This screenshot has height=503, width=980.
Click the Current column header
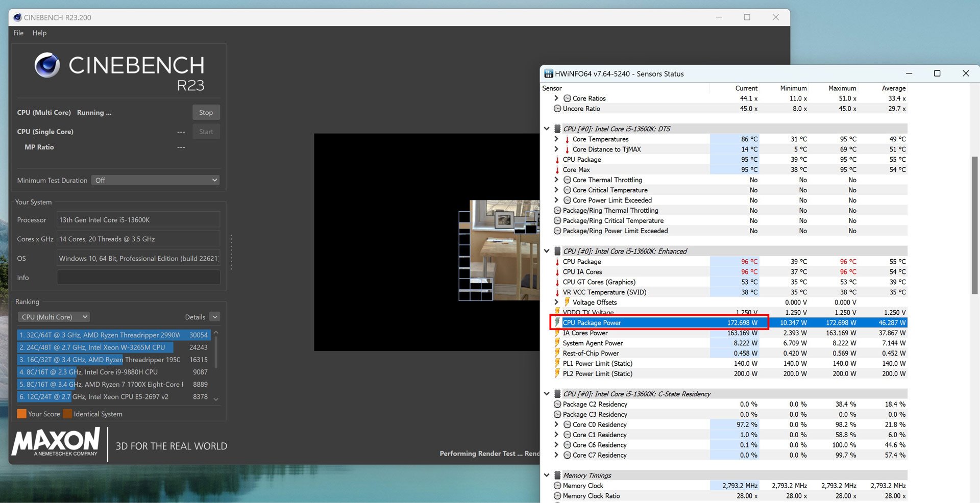tap(746, 88)
